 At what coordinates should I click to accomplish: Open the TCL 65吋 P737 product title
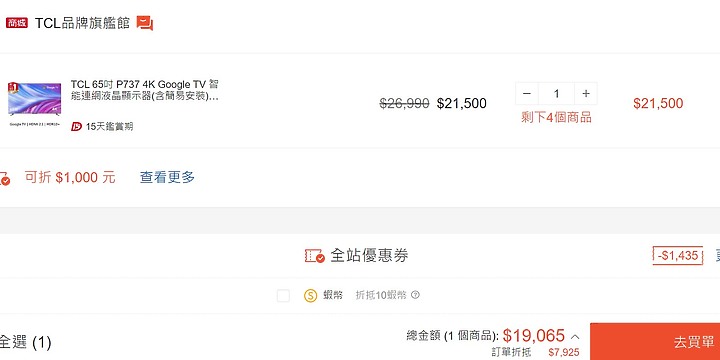(x=145, y=90)
